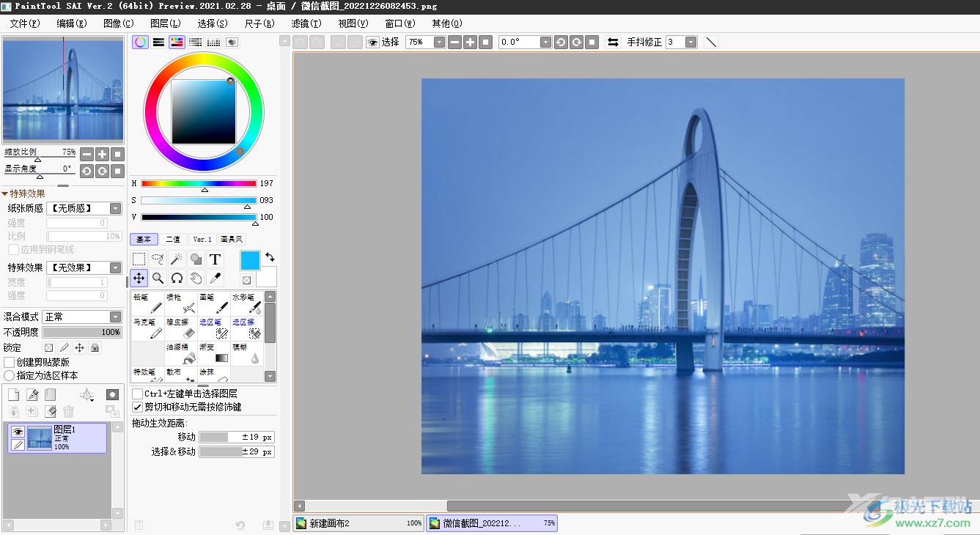Open the 滤镜 menu
980x535 pixels.
coord(306,23)
